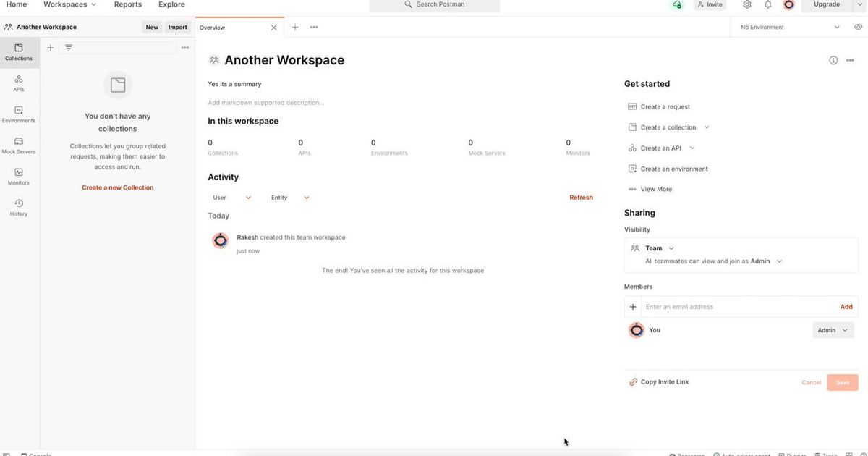Click the Create a new Collection link
Viewport: 868px width, 456px height.
click(x=118, y=187)
